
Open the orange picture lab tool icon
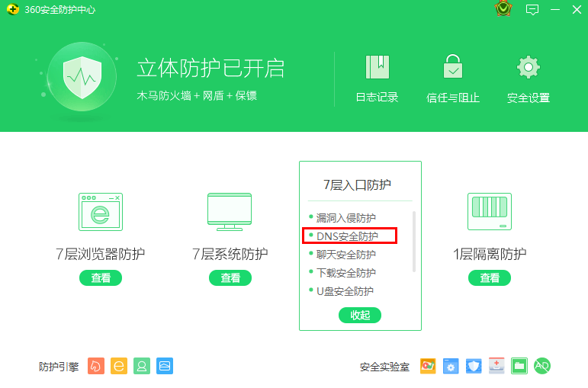click(x=428, y=366)
